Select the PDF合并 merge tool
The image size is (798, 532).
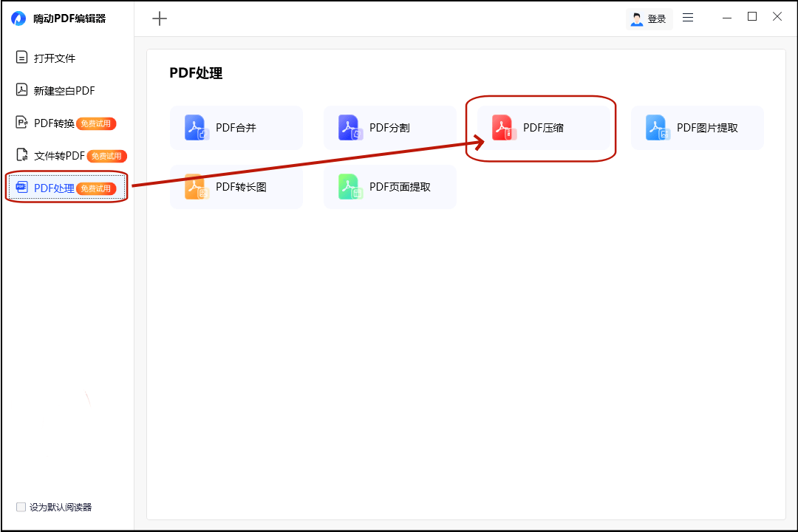pyautogui.click(x=236, y=127)
